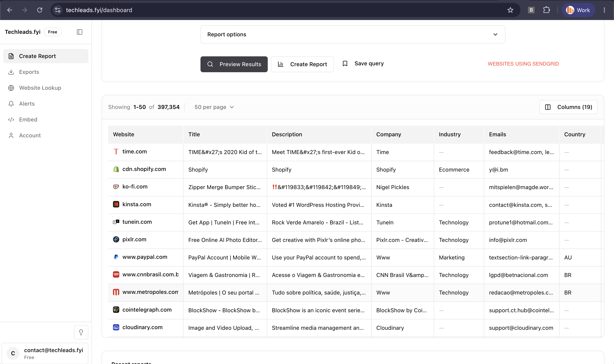Open Embed section
Viewport: 614px width, 364px height.
pos(46,119)
